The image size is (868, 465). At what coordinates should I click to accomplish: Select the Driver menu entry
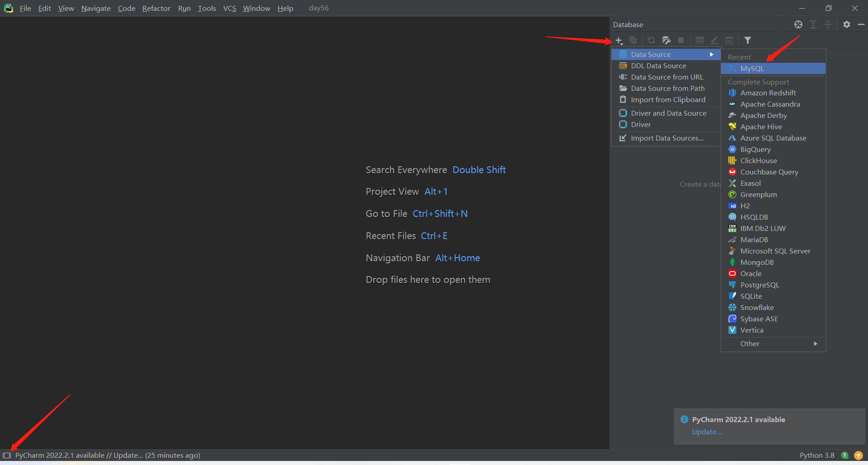pos(666,124)
